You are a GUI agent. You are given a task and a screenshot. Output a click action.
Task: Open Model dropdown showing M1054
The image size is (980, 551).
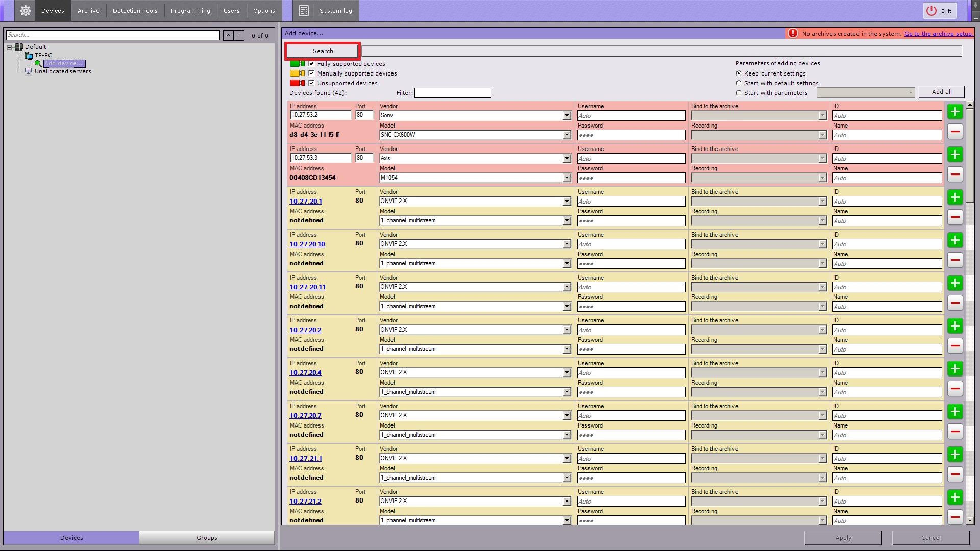[567, 178]
